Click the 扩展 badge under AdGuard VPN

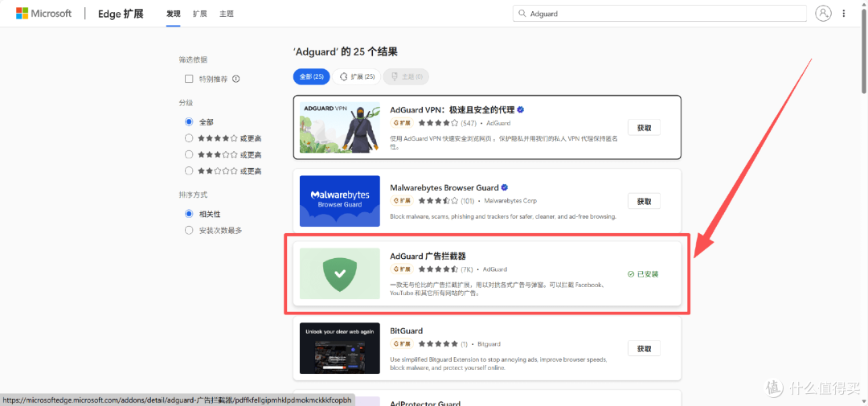click(x=402, y=123)
